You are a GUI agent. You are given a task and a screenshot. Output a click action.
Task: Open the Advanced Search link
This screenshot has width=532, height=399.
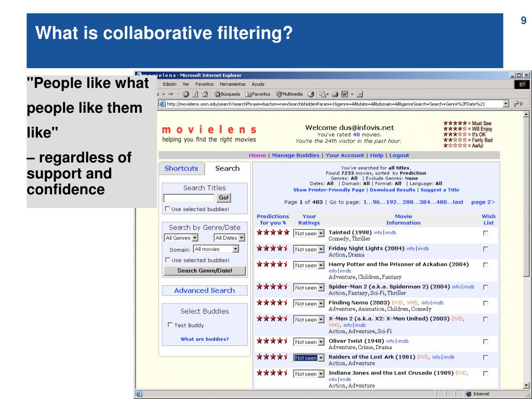pos(205,290)
